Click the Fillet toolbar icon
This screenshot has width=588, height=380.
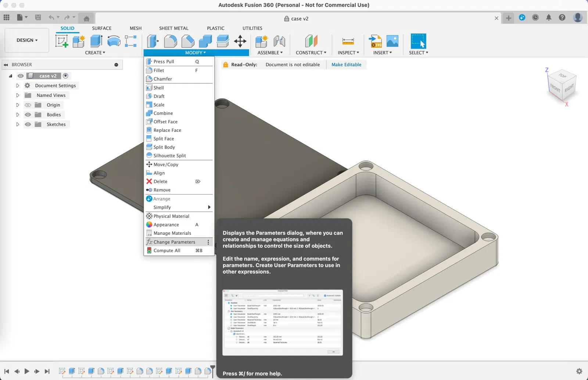click(x=170, y=41)
